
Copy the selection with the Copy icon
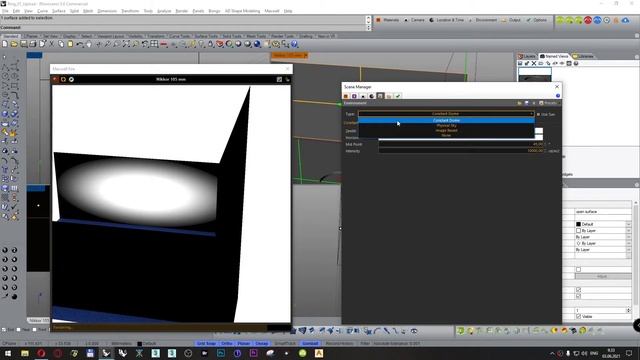pyautogui.click(x=61, y=44)
